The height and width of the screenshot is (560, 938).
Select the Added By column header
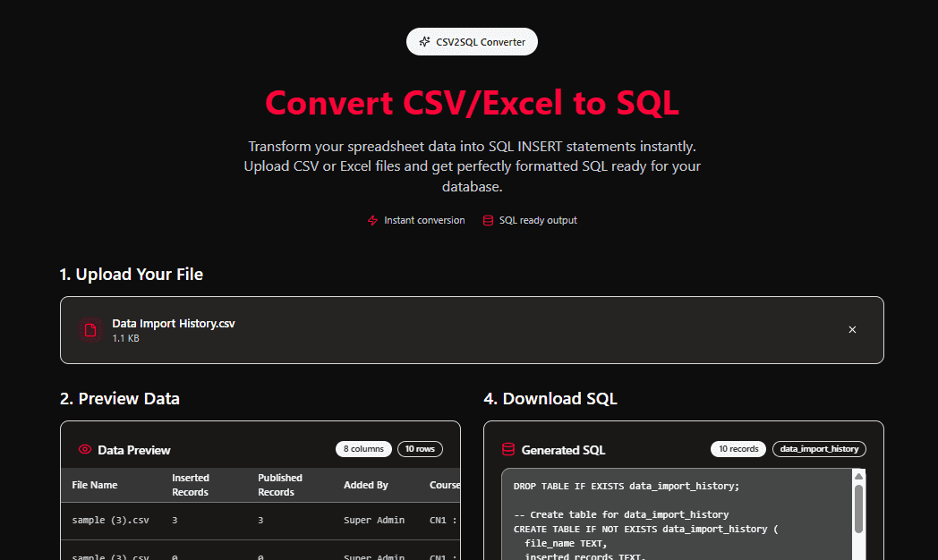[x=365, y=485]
